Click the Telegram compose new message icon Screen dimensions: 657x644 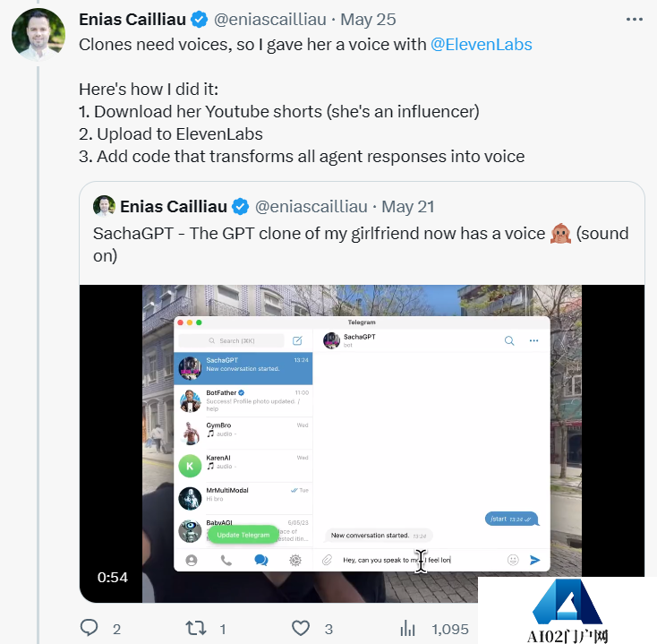click(297, 340)
